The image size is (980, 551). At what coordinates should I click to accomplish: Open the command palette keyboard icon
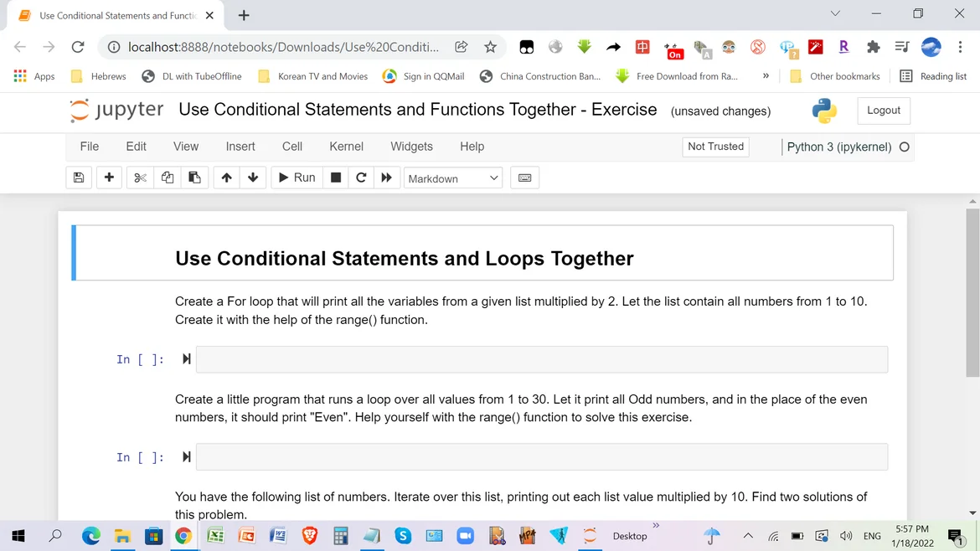point(525,178)
